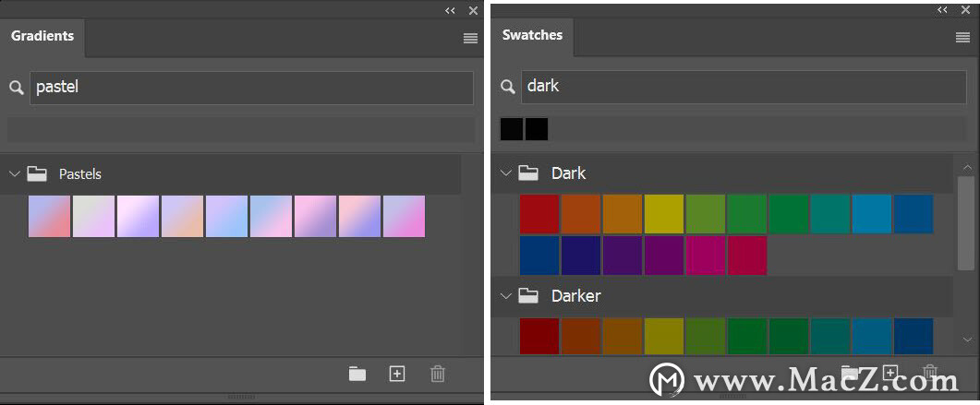
Task: Collapse the Darker swatch group
Action: 506,296
